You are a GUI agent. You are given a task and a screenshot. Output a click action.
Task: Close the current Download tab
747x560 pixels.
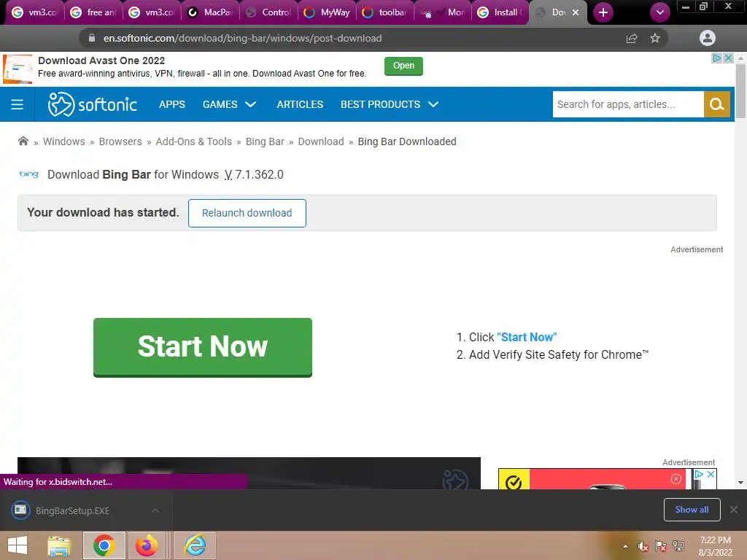pos(576,12)
